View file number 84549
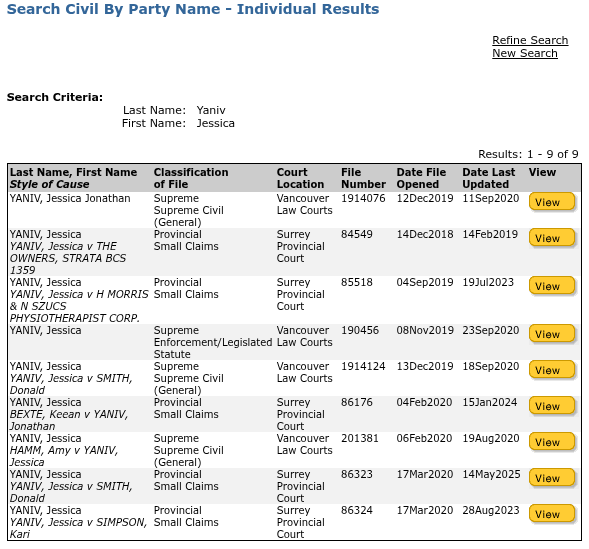This screenshot has width=589, height=549. tap(552, 238)
